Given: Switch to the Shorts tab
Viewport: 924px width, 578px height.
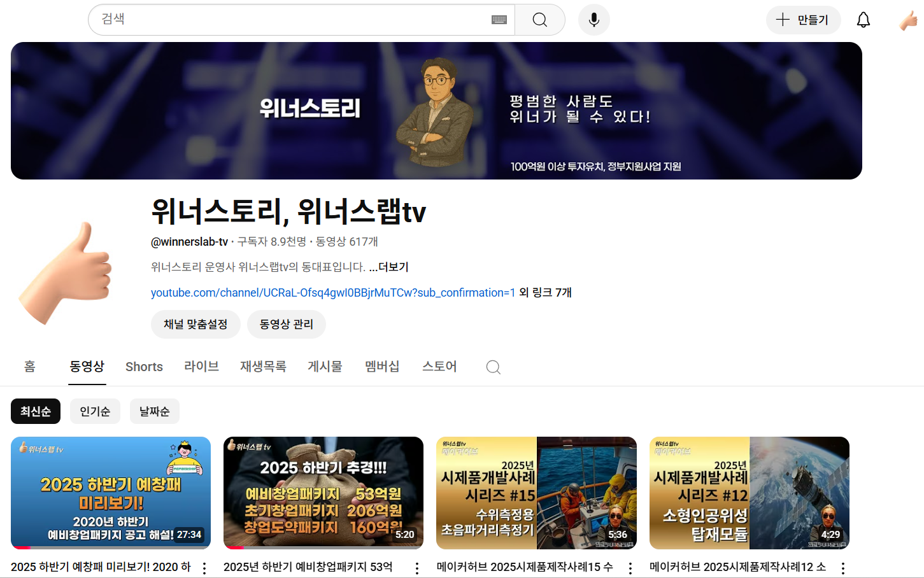Looking at the screenshot, I should (x=144, y=367).
